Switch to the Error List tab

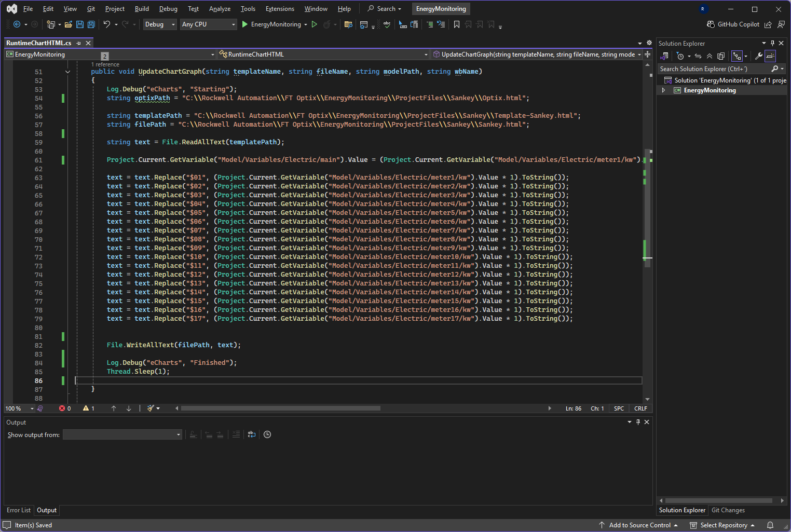coord(19,510)
